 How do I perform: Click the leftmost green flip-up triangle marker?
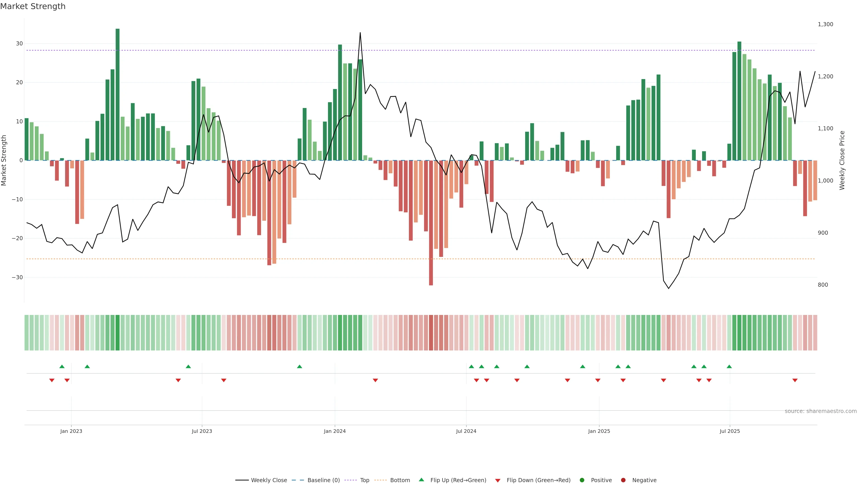pyautogui.click(x=62, y=366)
